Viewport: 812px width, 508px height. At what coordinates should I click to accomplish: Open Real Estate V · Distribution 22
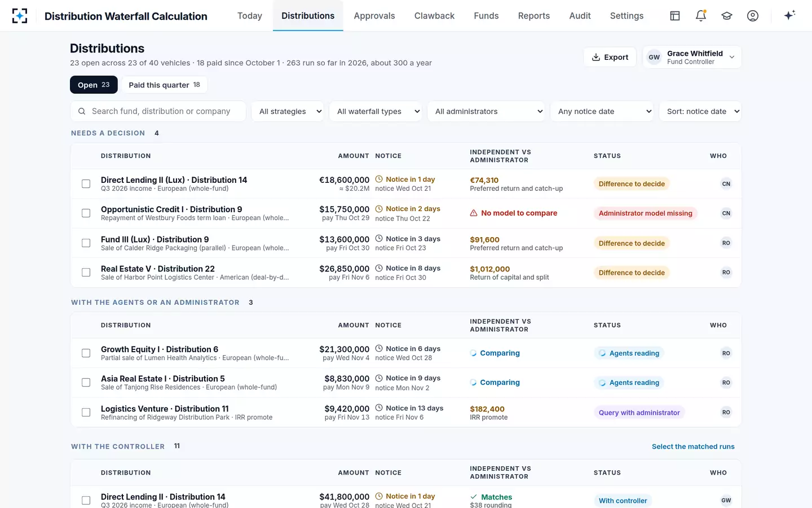pyautogui.click(x=158, y=269)
